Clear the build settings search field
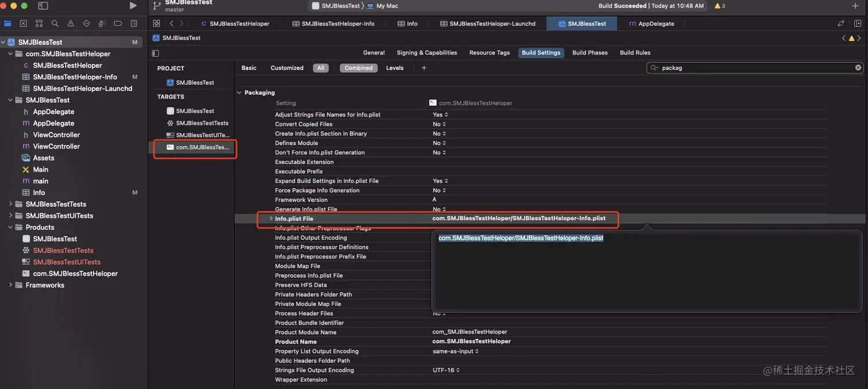The image size is (868, 389). point(858,68)
